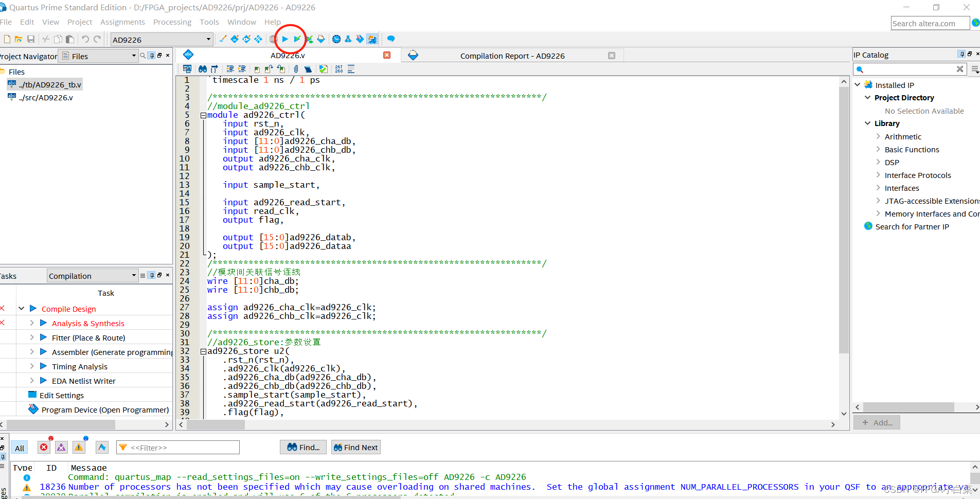The height and width of the screenshot is (499, 980).
Task: Click the IP Catalog search field
Action: [910, 69]
